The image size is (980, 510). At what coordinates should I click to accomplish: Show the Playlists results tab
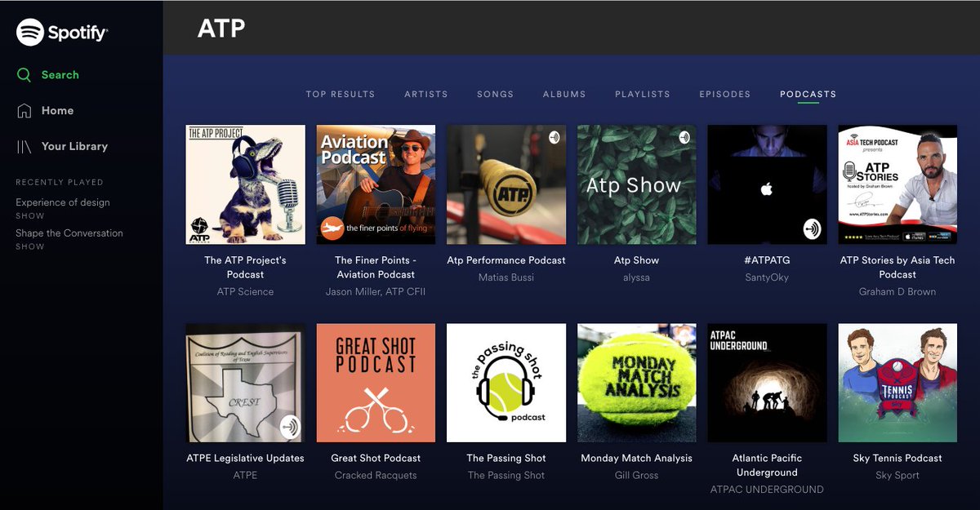pos(642,94)
